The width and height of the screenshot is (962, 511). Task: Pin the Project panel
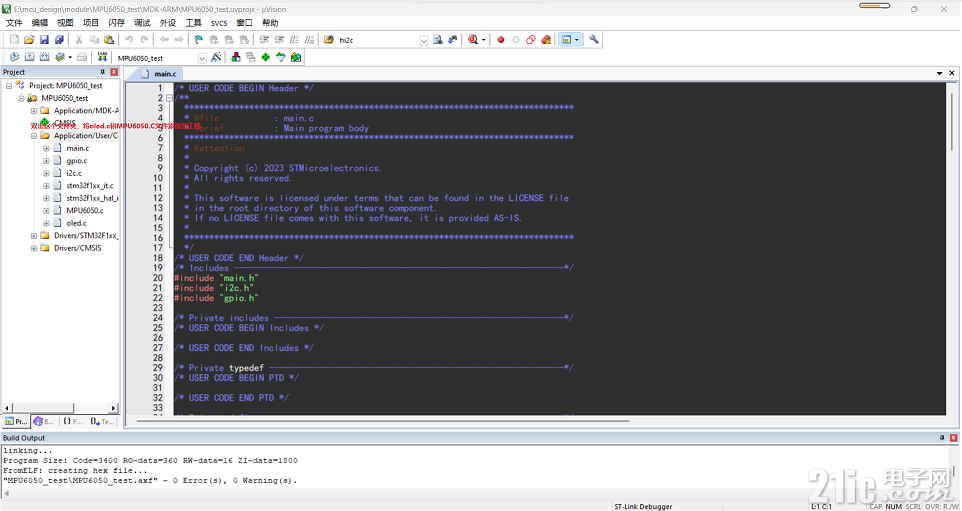[x=102, y=72]
